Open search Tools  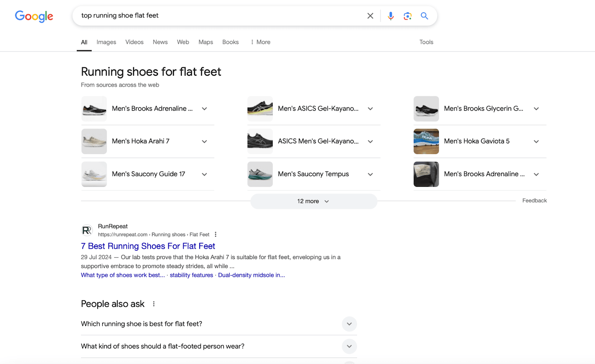pos(426,42)
